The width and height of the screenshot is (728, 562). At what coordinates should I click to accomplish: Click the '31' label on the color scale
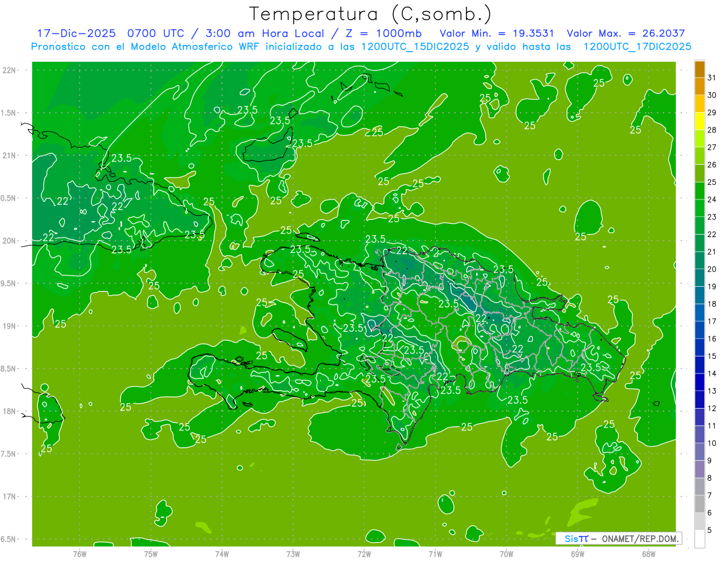[712, 78]
